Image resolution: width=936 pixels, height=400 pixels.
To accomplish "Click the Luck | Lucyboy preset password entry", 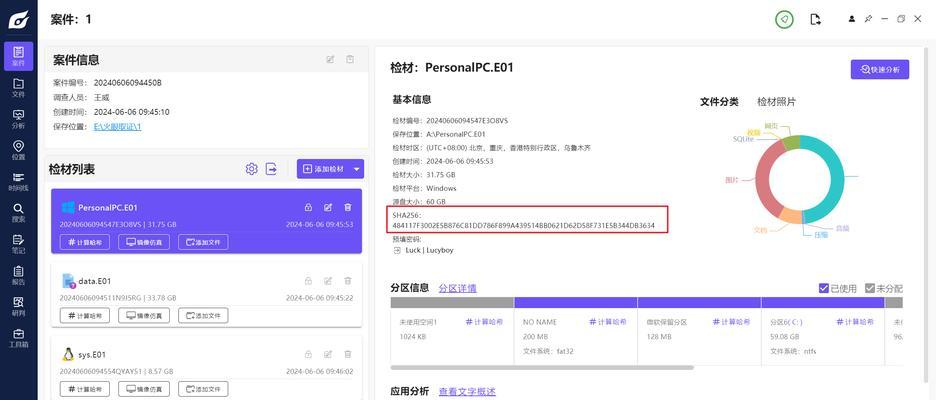I will pyautogui.click(x=429, y=250).
